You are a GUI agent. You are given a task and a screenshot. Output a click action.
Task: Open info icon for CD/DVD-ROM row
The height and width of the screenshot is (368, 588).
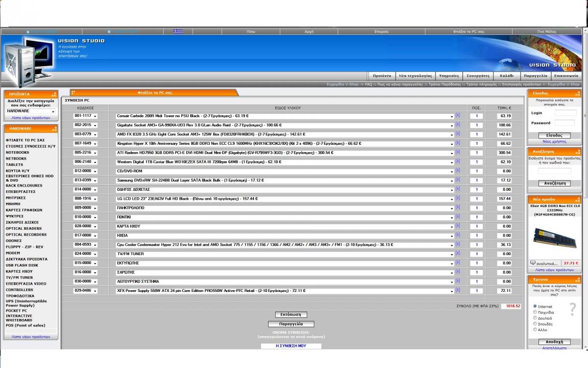point(458,170)
